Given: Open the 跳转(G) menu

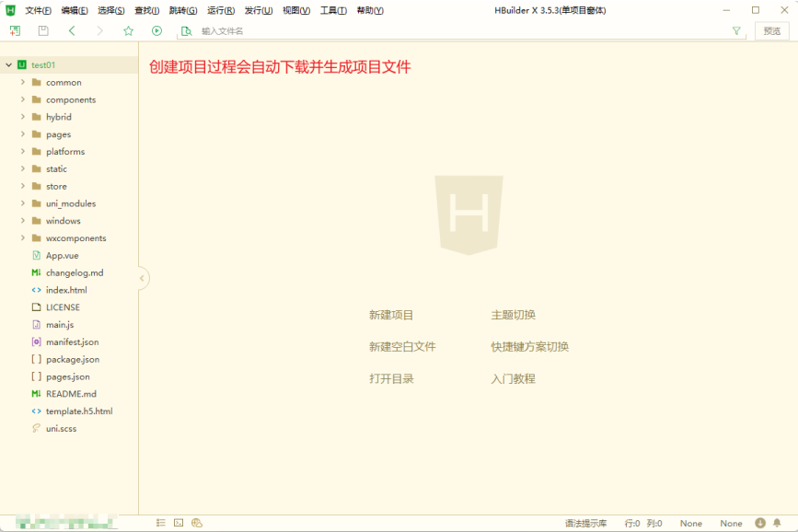Looking at the screenshot, I should pyautogui.click(x=183, y=10).
